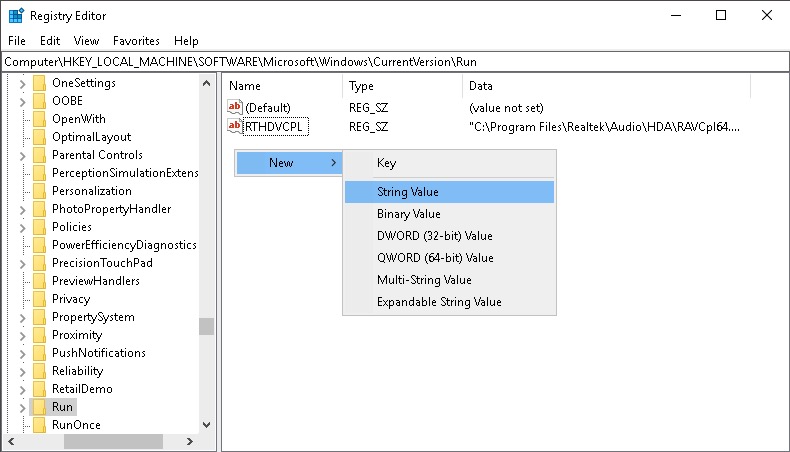The width and height of the screenshot is (790, 452).
Task: Choose DWORD (32-bit) Value
Action: (x=449, y=236)
